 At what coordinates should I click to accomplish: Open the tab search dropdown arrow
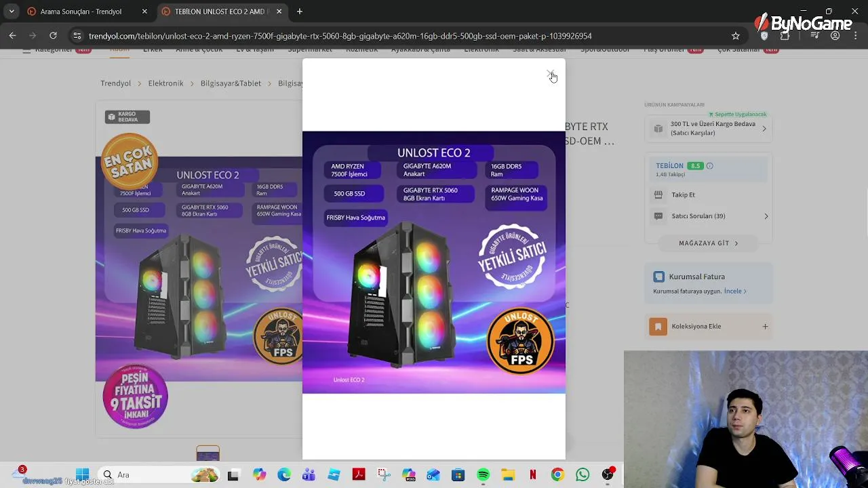12,12
